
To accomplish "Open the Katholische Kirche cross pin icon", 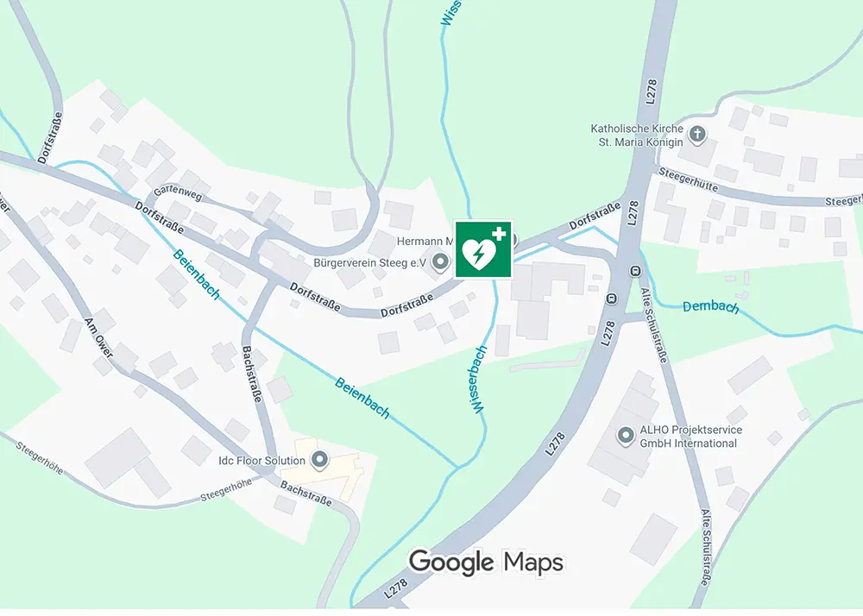I will point(697,135).
